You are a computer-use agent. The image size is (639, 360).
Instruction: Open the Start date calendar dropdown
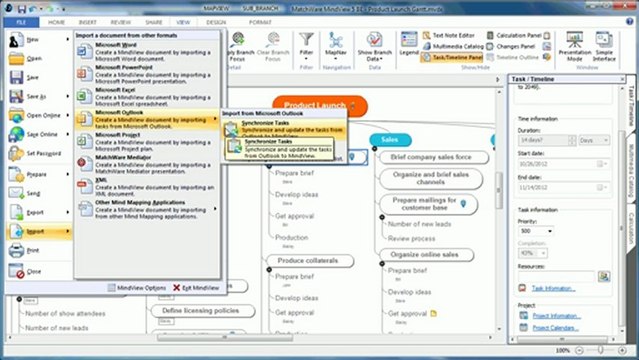[x=602, y=164]
